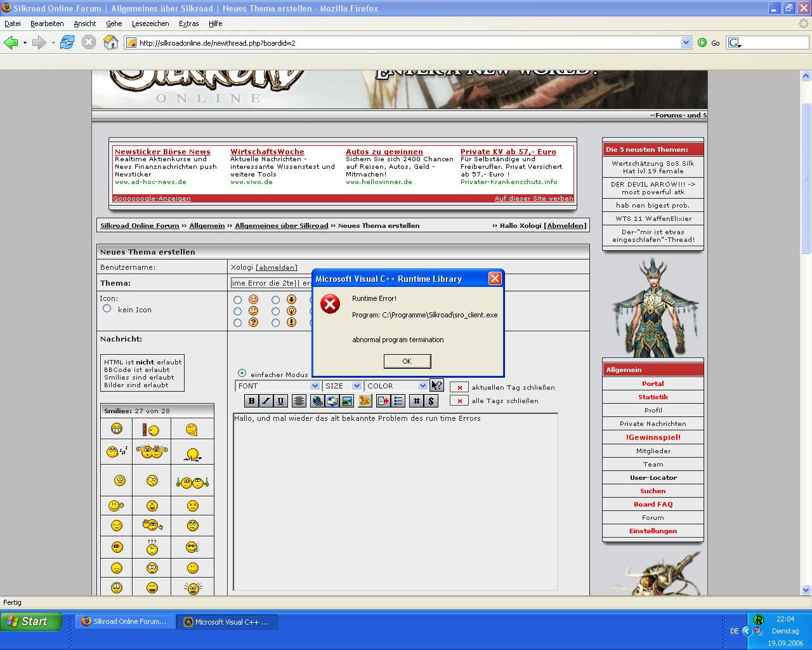Image resolution: width=812 pixels, height=650 pixels.
Task: Select the 'einfacher Modus' radio button
Action: tap(242, 373)
